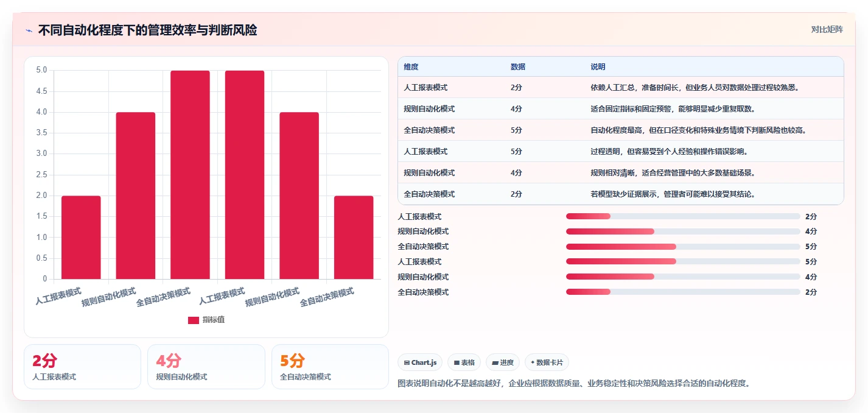
Task: Click the 人工报表模式 progress bar showing 2分
Action: [683, 216]
